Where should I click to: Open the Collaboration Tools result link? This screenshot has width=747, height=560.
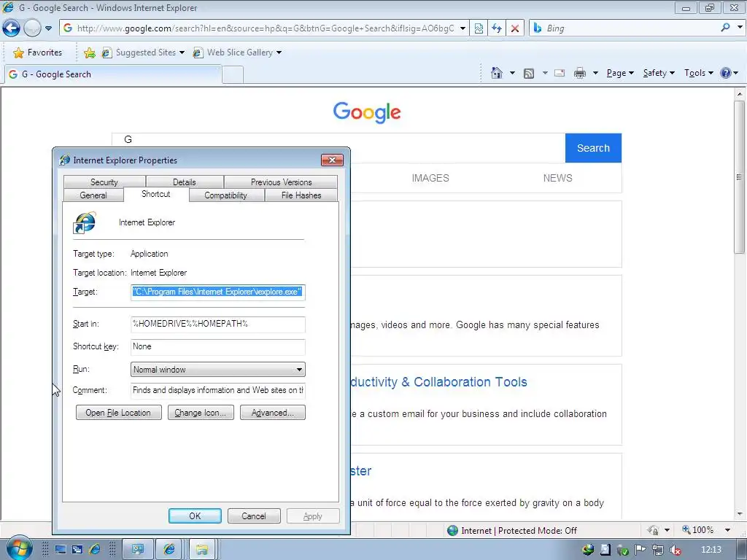[x=438, y=382]
